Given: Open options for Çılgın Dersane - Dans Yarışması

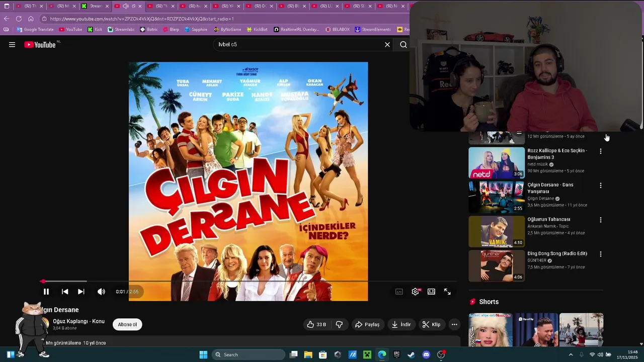Looking at the screenshot, I should click(600, 186).
